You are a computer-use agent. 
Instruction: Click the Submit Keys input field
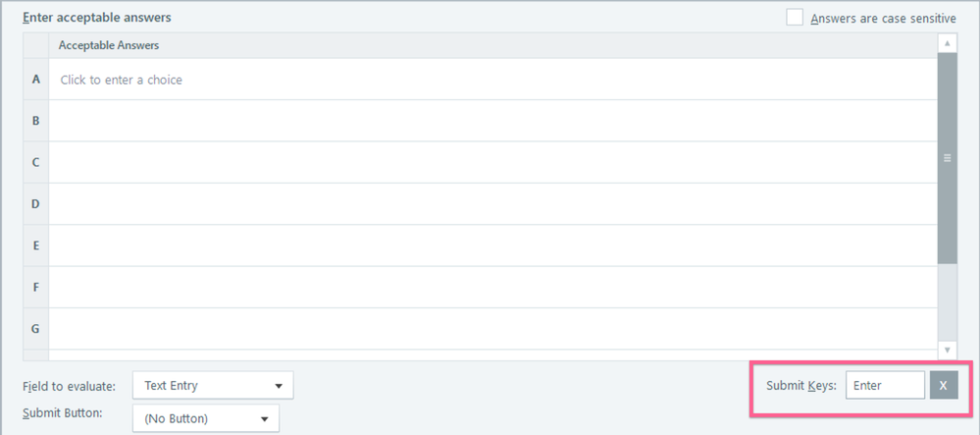tap(885, 386)
